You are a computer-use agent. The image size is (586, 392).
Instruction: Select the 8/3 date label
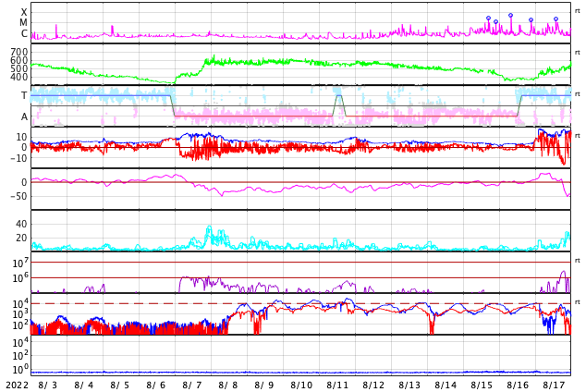pos(48,386)
